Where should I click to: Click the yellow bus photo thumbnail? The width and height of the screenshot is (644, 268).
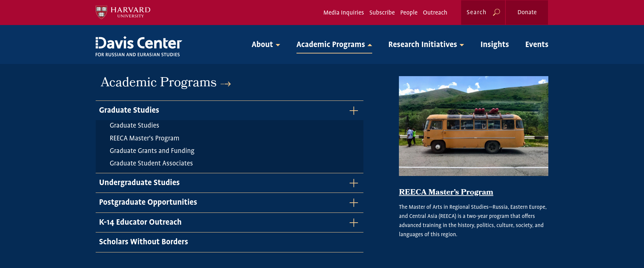474,126
